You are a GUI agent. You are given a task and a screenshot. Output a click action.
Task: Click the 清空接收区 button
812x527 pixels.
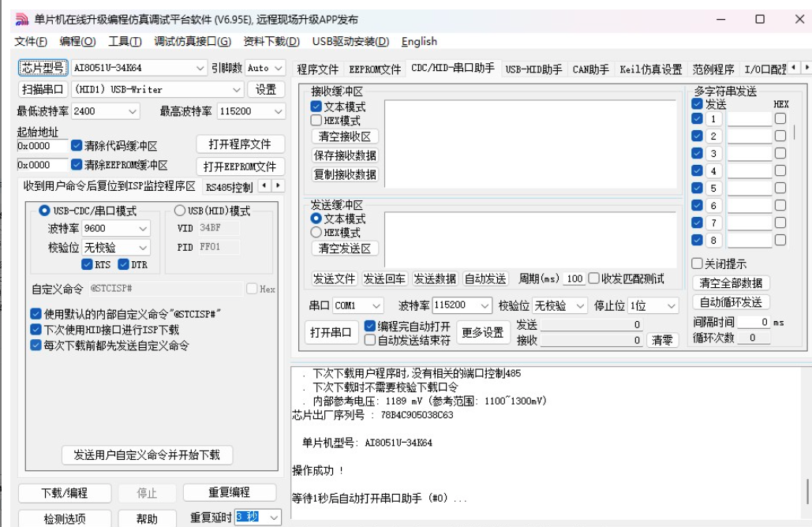(x=345, y=136)
